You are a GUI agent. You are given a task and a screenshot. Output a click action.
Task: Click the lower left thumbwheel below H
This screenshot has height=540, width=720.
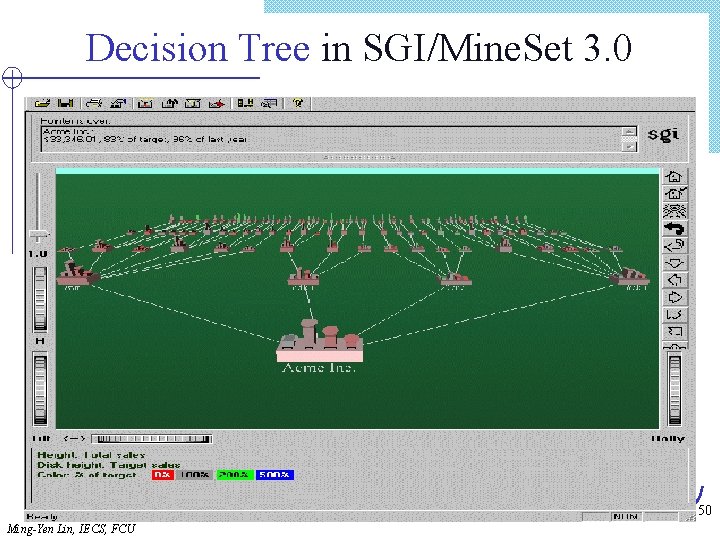pos(40,389)
